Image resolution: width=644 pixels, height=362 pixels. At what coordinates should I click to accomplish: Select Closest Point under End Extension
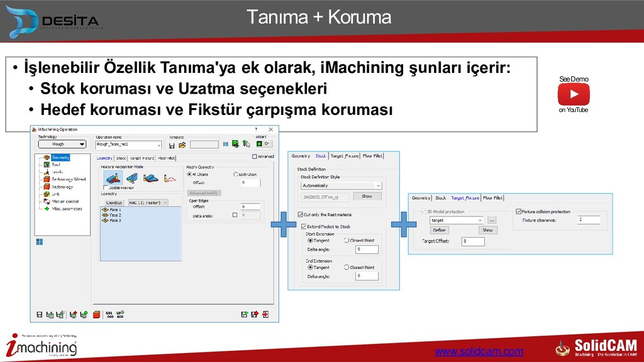pos(347,267)
